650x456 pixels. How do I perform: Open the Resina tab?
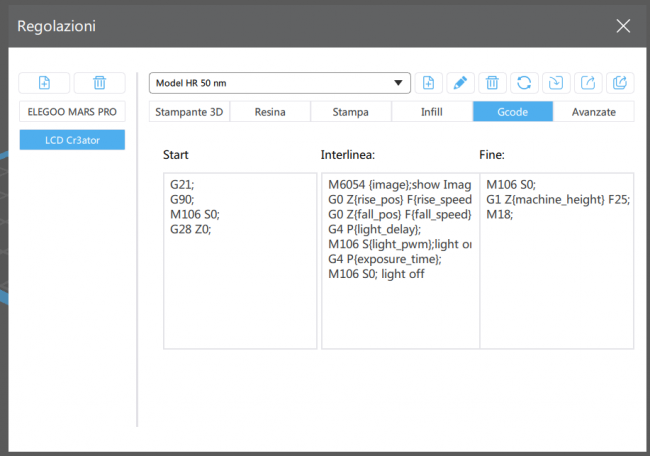(x=270, y=112)
